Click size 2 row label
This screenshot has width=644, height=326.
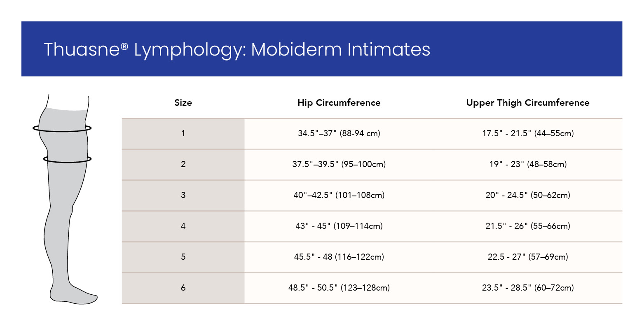(183, 164)
